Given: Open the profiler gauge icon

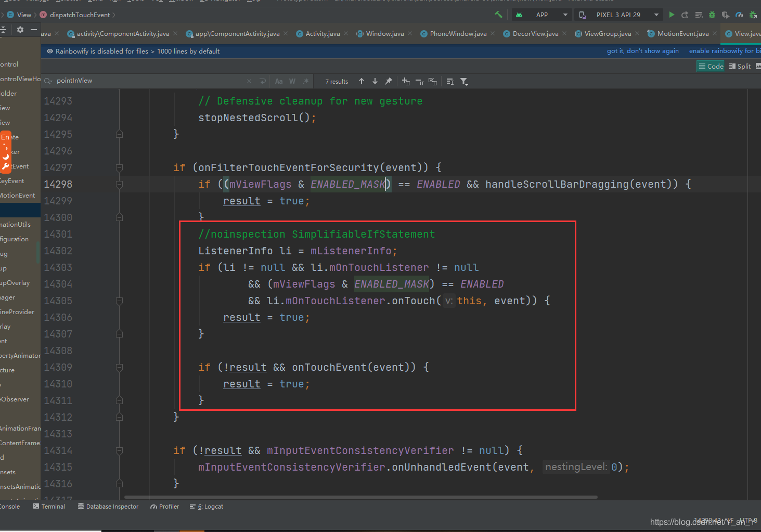Looking at the screenshot, I should (x=739, y=15).
